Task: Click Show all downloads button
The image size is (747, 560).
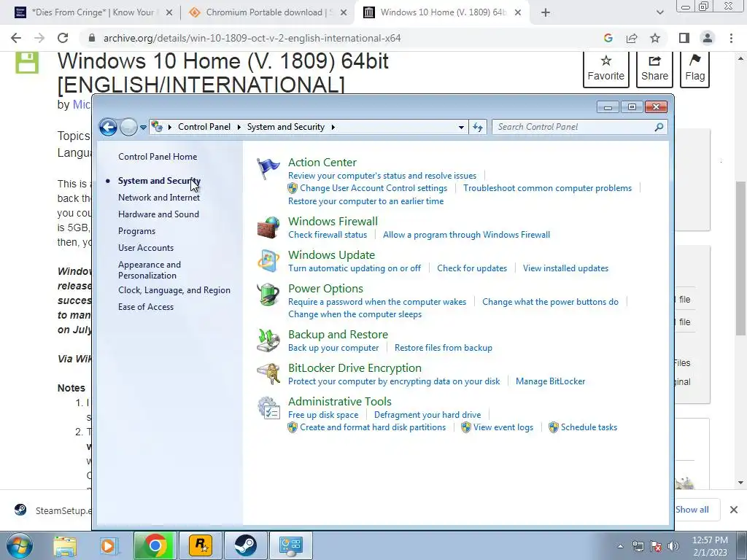Action: click(692, 510)
